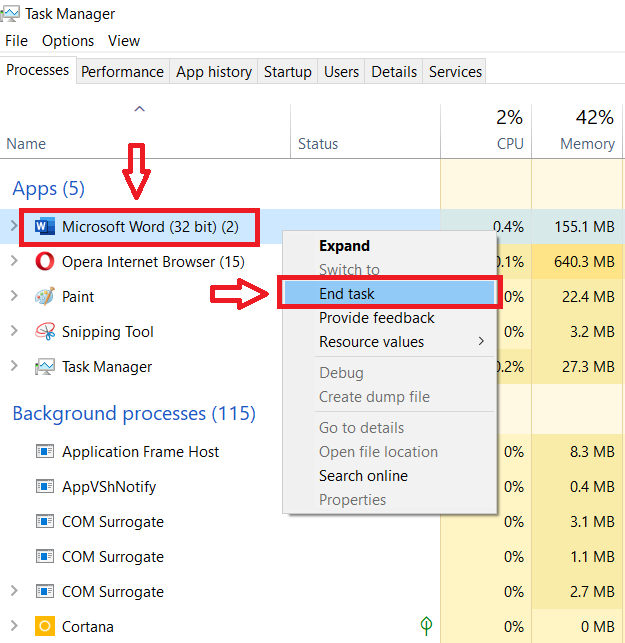Choose End task from the context menu
Image resolution: width=625 pixels, height=643 pixels.
tap(390, 294)
